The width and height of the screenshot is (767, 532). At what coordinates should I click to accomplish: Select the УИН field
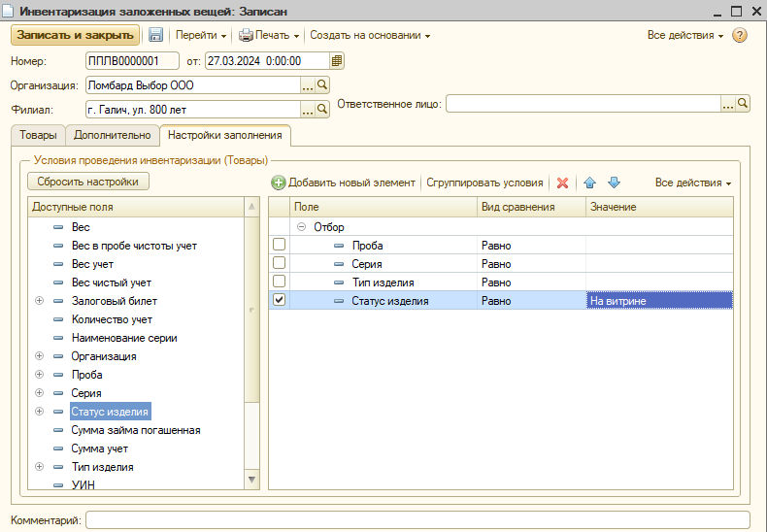(83, 484)
